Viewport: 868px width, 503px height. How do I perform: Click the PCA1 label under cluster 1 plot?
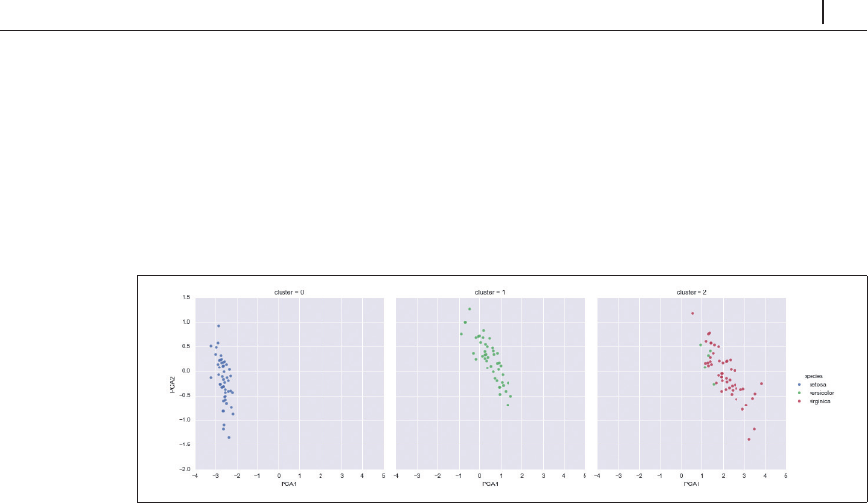click(490, 484)
